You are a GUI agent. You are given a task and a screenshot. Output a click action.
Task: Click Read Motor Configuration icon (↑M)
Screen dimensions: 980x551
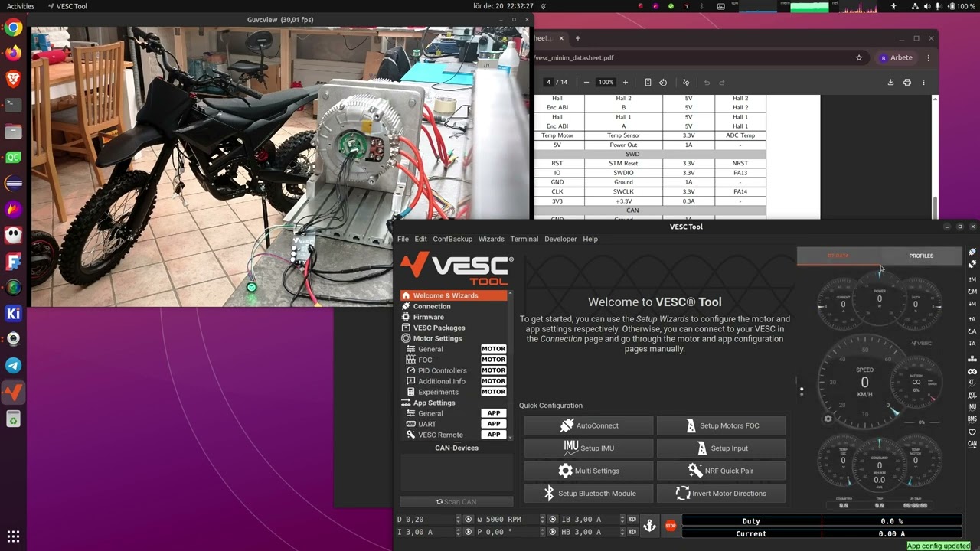(x=972, y=279)
